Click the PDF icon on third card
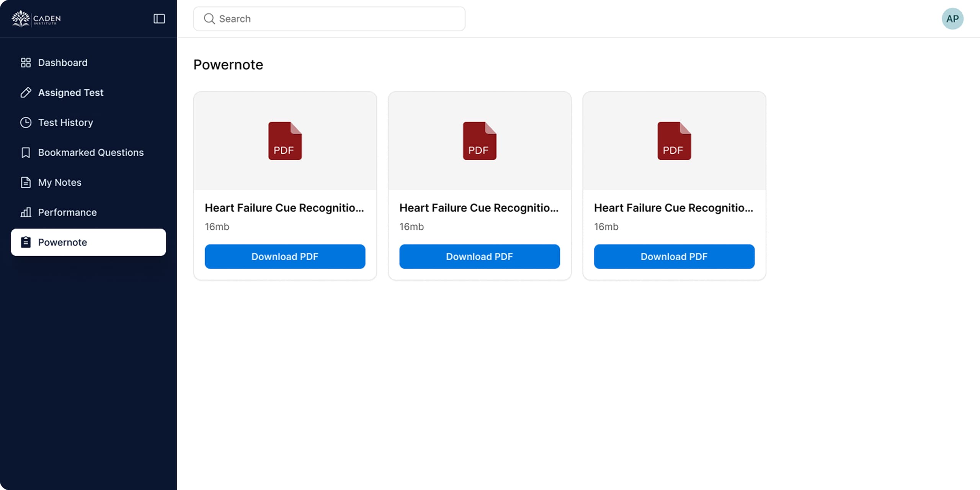 pos(674,141)
